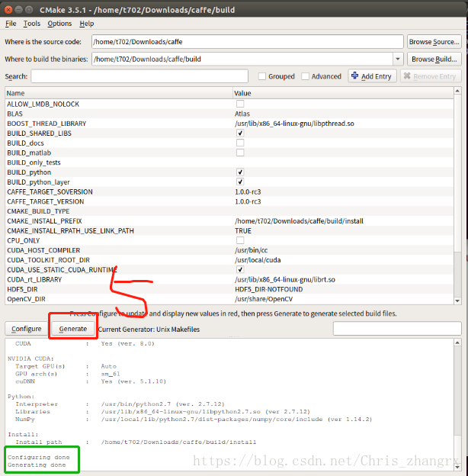Click the Add Entry plus icon
Viewport: 468px width, 476px height.
pyautogui.click(x=354, y=76)
